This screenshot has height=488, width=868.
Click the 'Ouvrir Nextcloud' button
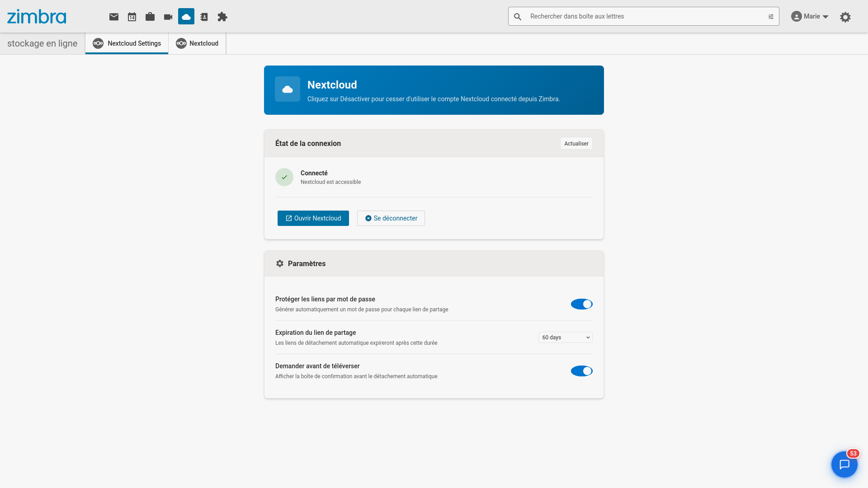[313, 218]
